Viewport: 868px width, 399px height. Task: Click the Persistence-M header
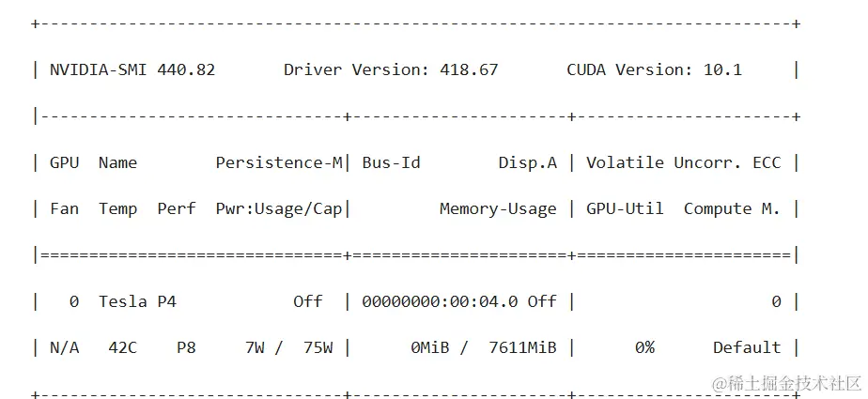pyautogui.click(x=279, y=162)
